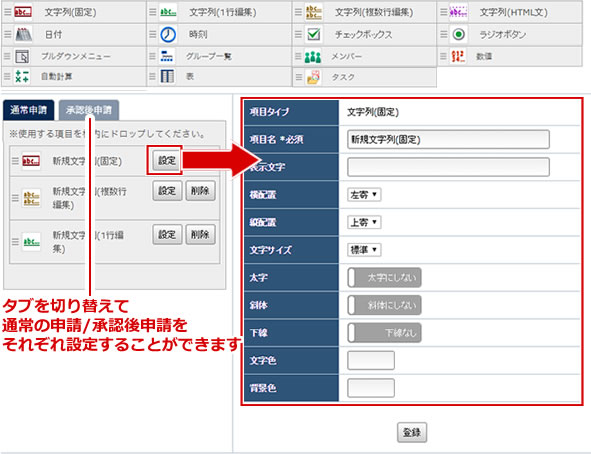Grab handle of dropped 新規文字列(固定) row
This screenshot has height=454, width=591.
coord(15,161)
